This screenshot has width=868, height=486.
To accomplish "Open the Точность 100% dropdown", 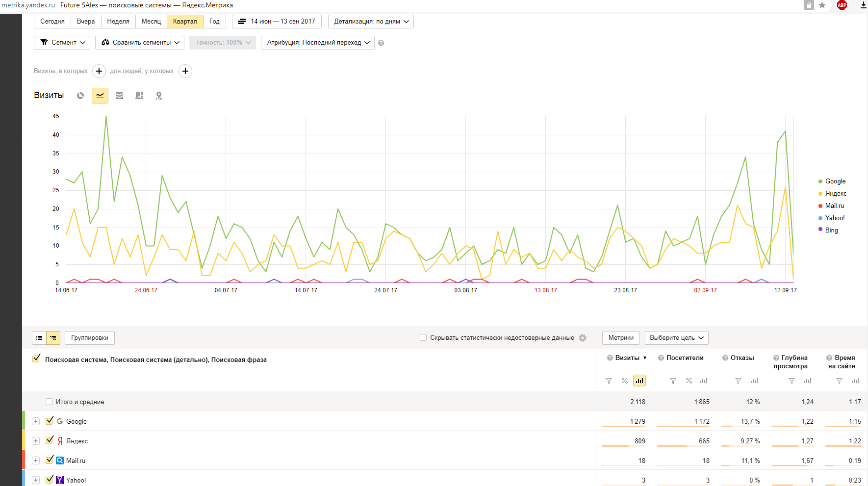I will click(x=223, y=43).
